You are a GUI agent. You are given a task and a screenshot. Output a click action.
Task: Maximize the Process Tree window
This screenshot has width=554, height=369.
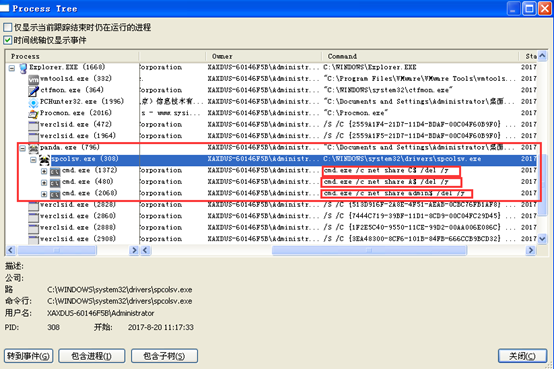(529, 8)
